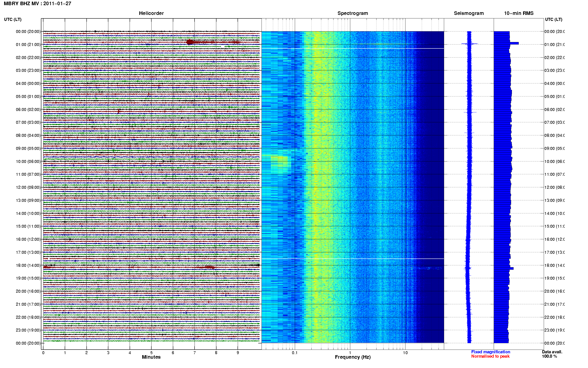This screenshot has width=588, height=368.
Task: Click the white gap line in spectrogram after 01:00
Action: click(353, 48)
